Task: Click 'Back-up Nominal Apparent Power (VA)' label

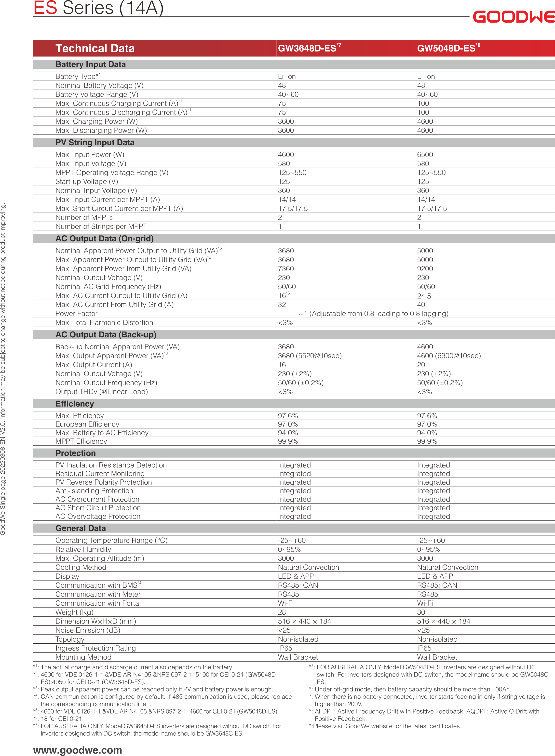Action: point(118,347)
